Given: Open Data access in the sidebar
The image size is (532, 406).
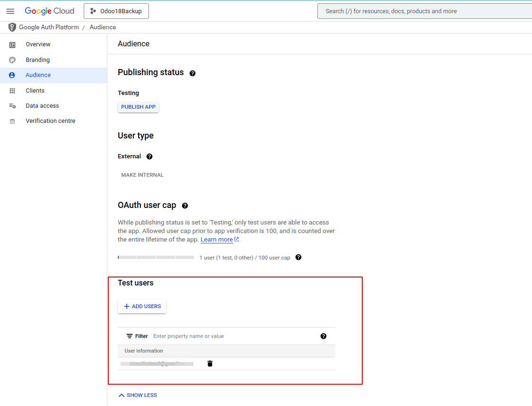Looking at the screenshot, I should click(42, 106).
